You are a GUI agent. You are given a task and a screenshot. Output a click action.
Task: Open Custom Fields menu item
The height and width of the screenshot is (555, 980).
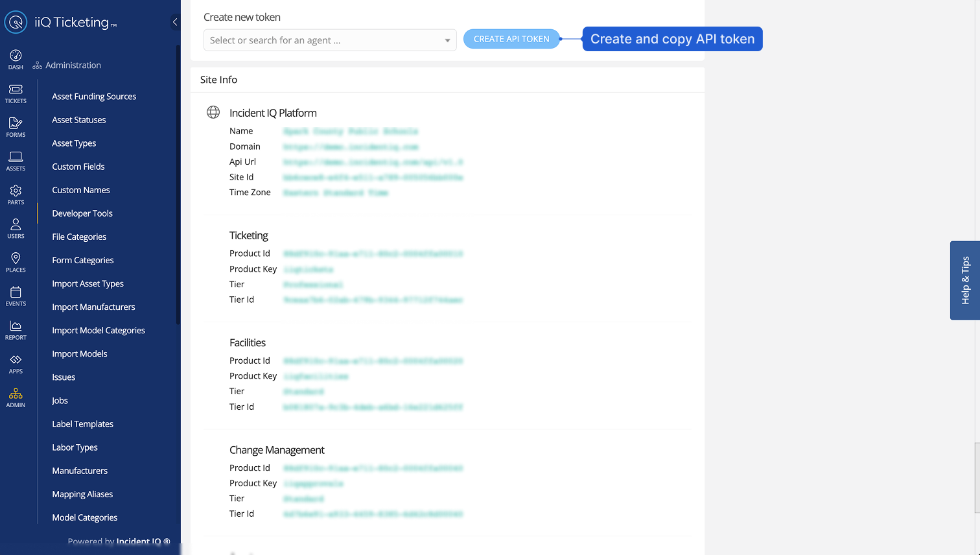[78, 167]
